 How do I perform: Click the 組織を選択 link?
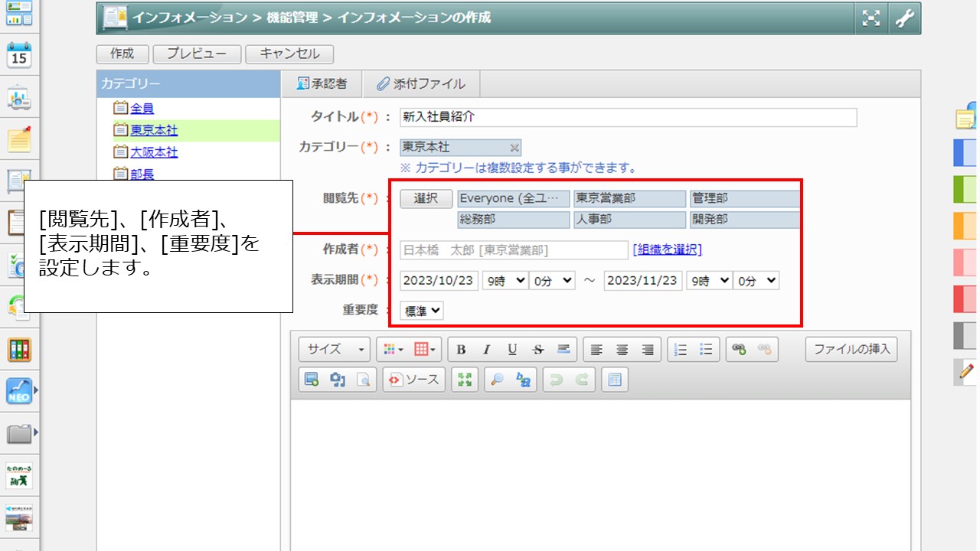coord(667,249)
